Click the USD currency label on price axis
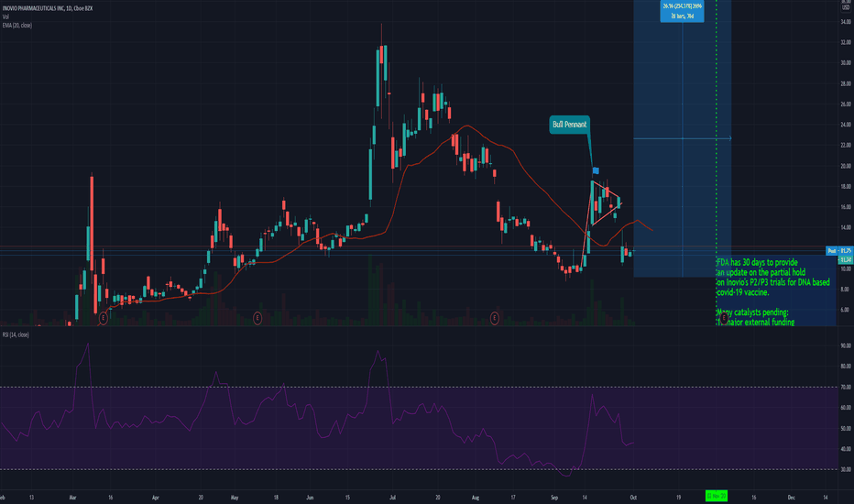Screen dimensions: 854x504 click(846, 7)
